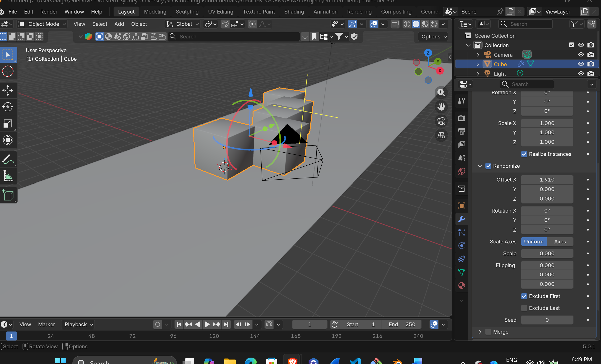Uncheck Exclude First option
601x364 pixels.
point(524,296)
